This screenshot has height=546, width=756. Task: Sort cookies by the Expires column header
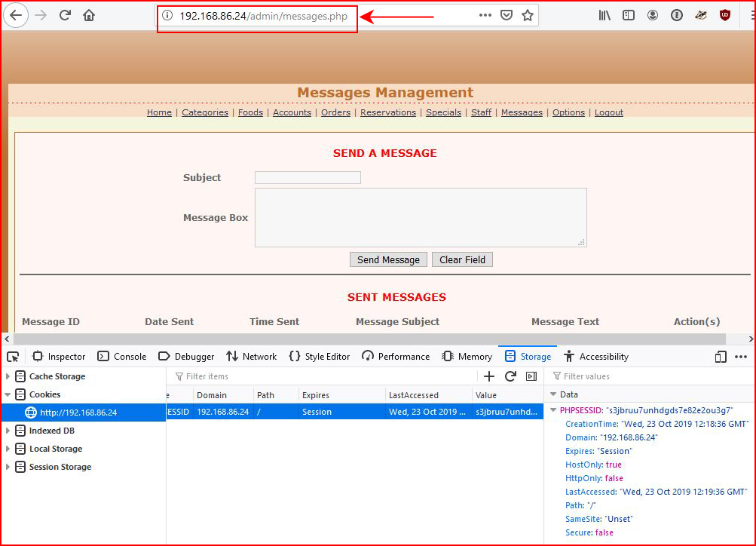[x=342, y=395]
